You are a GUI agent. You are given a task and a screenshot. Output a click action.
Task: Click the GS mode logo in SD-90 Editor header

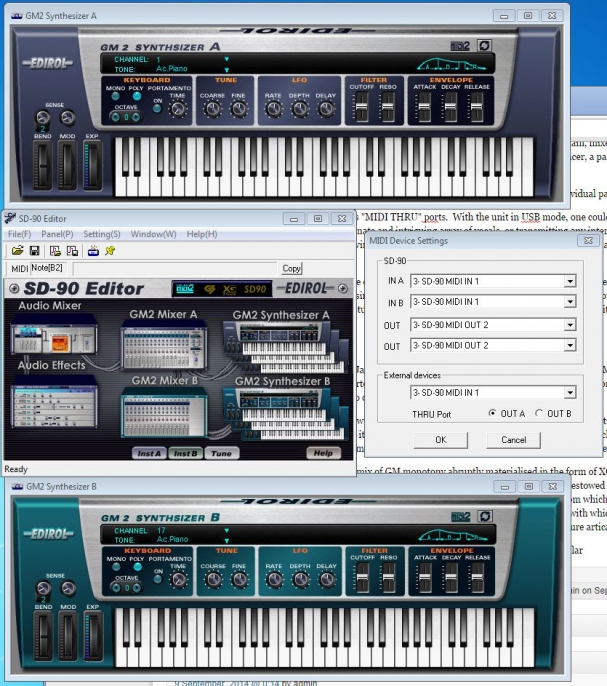(210, 289)
